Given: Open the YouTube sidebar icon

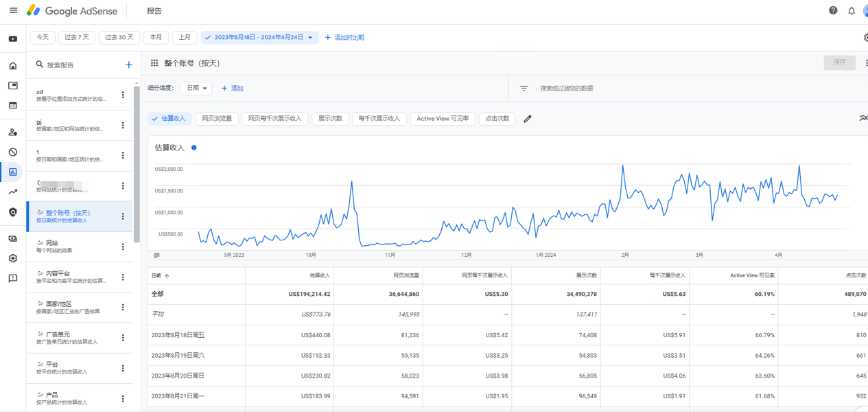Looking at the screenshot, I should click(x=13, y=39).
